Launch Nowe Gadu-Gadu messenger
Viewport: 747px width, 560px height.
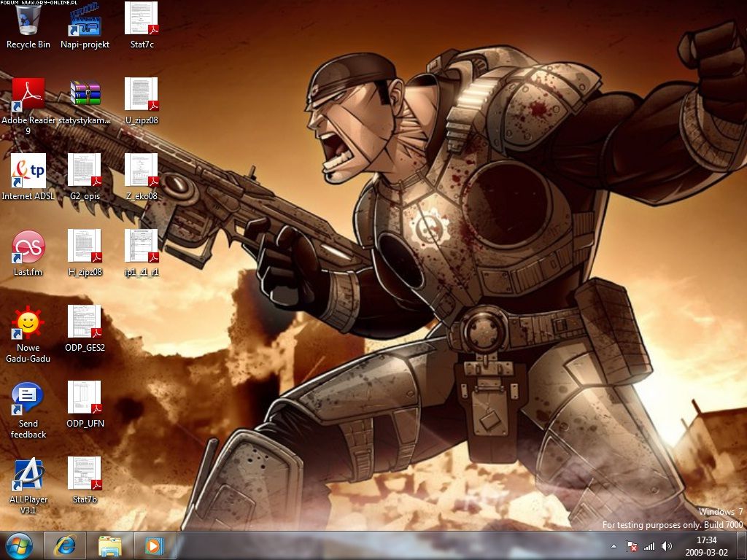[x=28, y=322]
